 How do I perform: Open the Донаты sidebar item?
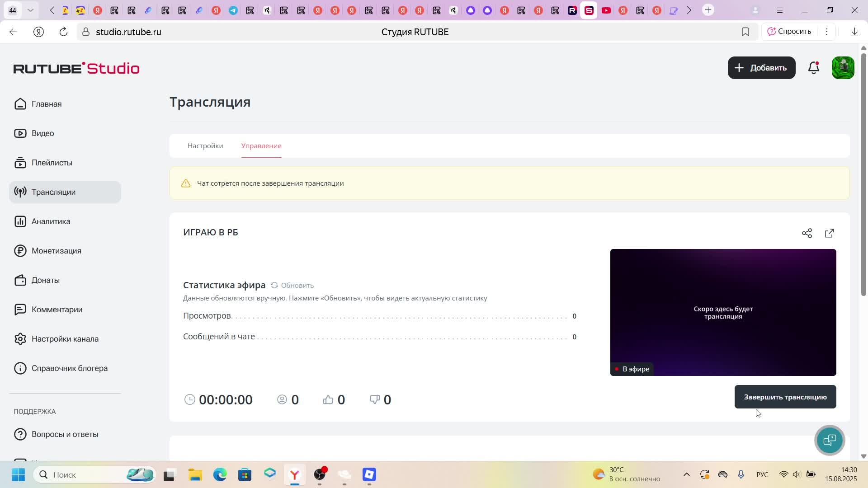45,280
